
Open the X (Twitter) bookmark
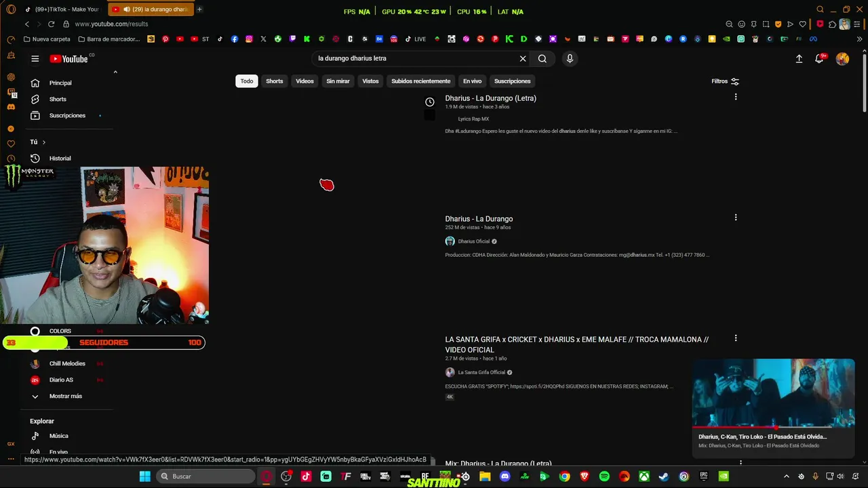[263, 39]
